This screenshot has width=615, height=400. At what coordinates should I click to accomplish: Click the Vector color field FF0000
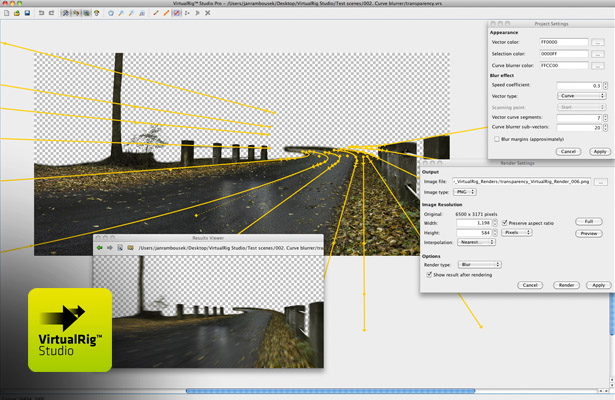564,42
